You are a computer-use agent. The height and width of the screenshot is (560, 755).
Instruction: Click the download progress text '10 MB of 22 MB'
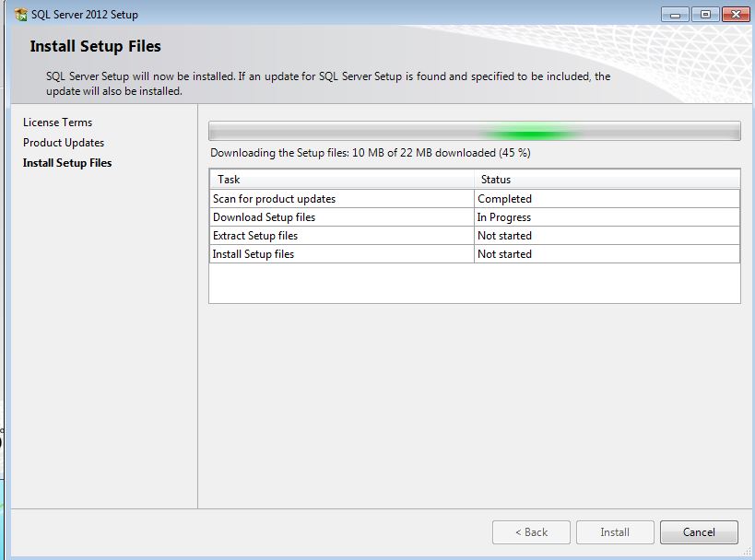click(392, 153)
